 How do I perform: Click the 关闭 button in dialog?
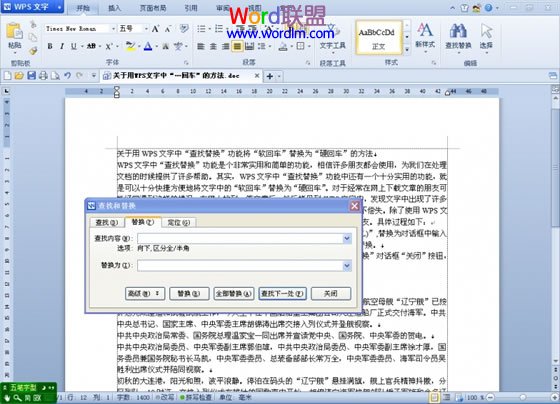331,293
